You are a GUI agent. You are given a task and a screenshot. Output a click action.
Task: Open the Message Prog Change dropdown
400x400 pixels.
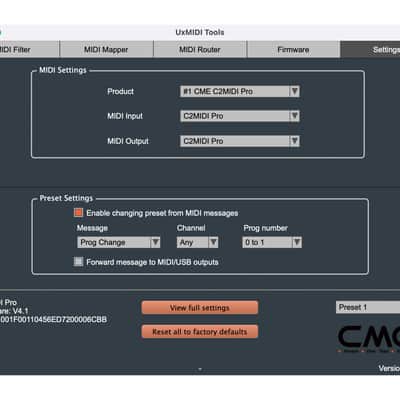click(x=119, y=242)
